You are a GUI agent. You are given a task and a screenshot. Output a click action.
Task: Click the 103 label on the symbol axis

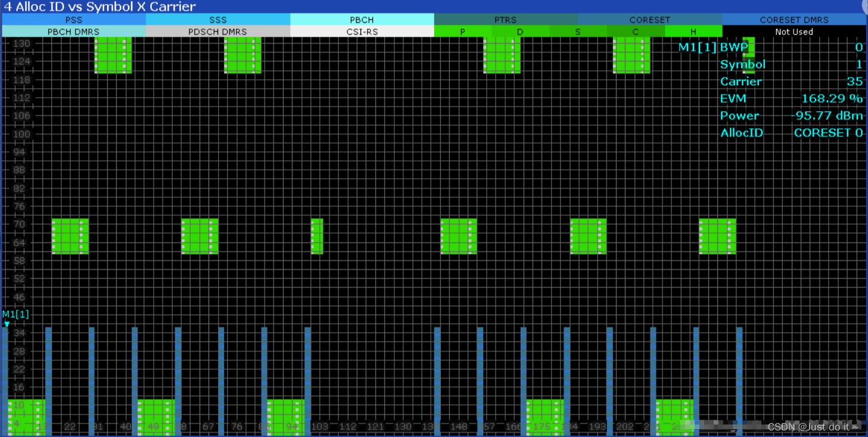pos(320,427)
